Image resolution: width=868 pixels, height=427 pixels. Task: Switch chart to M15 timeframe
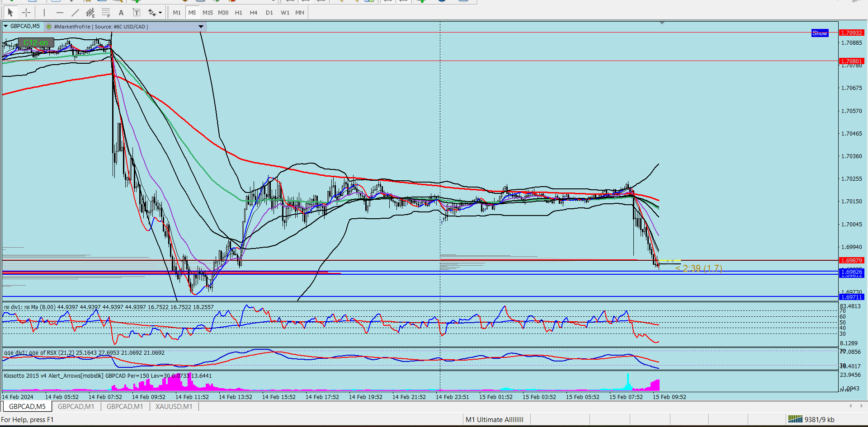tap(208, 13)
